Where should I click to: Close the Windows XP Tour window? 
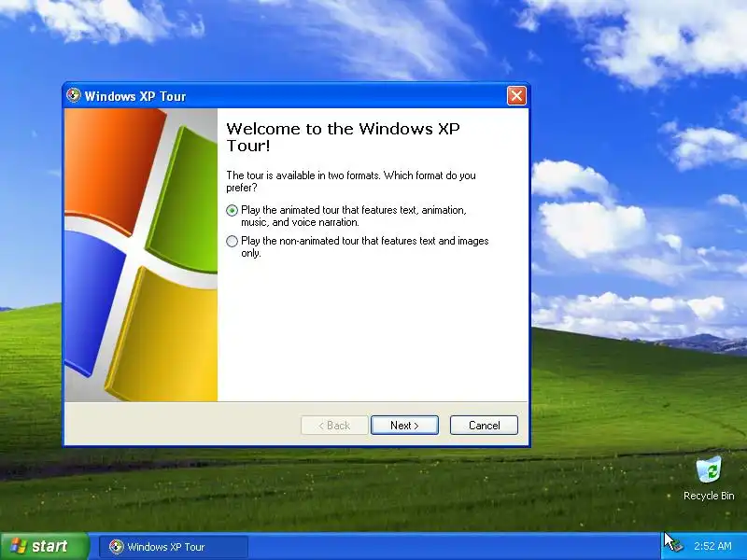[516, 96]
